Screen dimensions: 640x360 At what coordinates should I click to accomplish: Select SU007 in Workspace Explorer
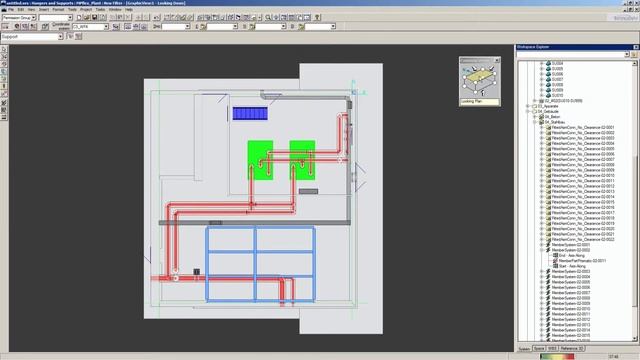point(557,80)
